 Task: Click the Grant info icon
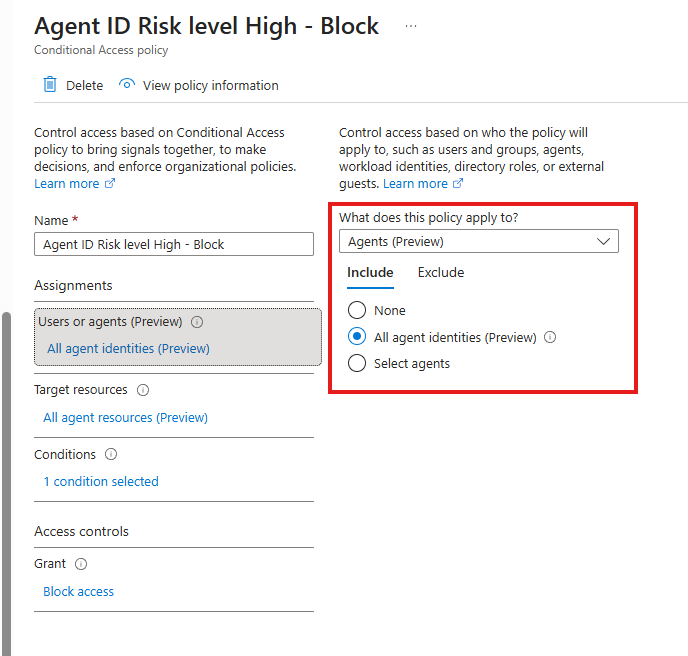pos(81,564)
